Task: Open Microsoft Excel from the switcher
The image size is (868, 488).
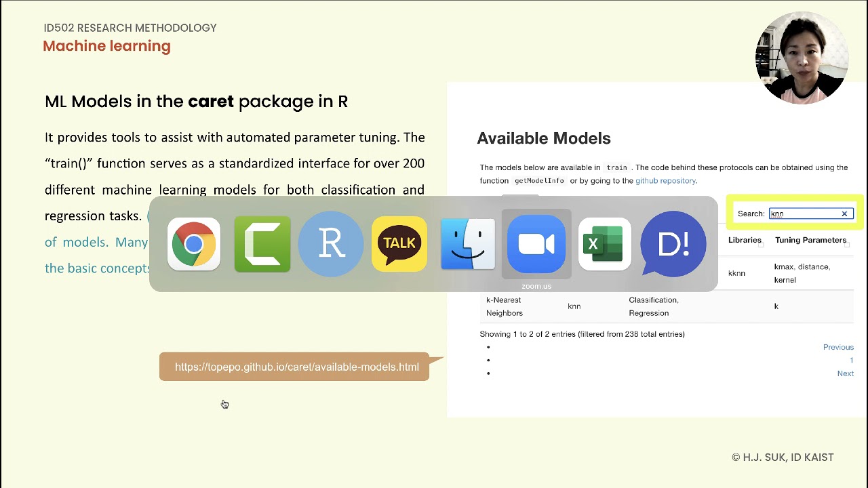Action: [x=605, y=244]
